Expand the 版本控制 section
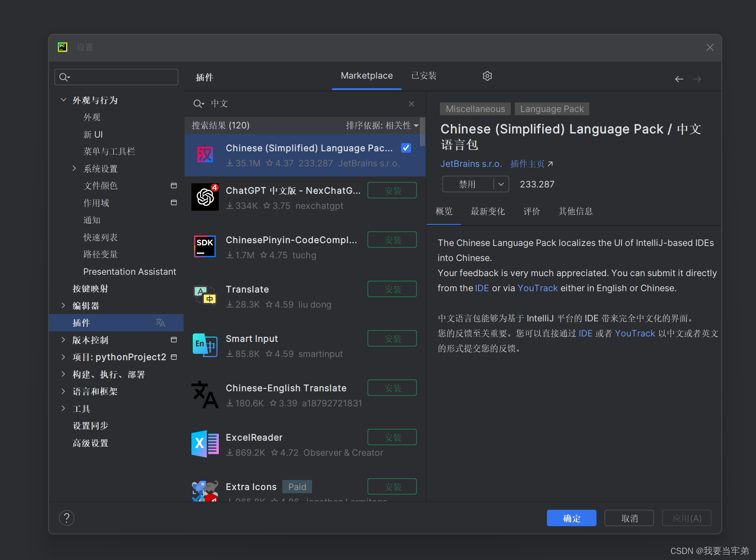 (x=63, y=340)
